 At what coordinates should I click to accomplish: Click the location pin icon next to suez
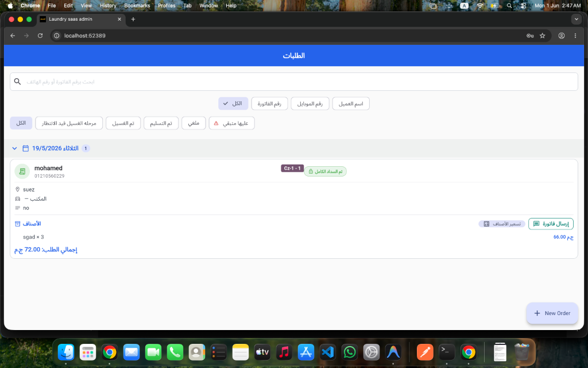point(18,189)
